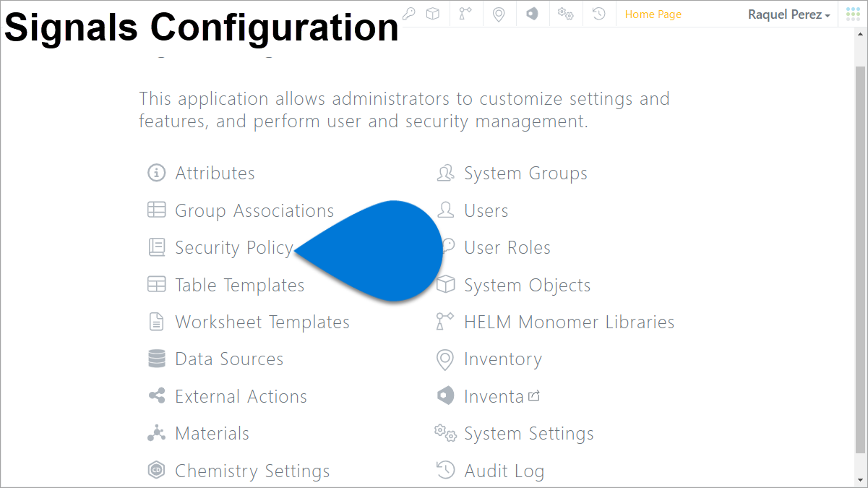Click the System Settings gears icon in top toolbar

click(565, 14)
